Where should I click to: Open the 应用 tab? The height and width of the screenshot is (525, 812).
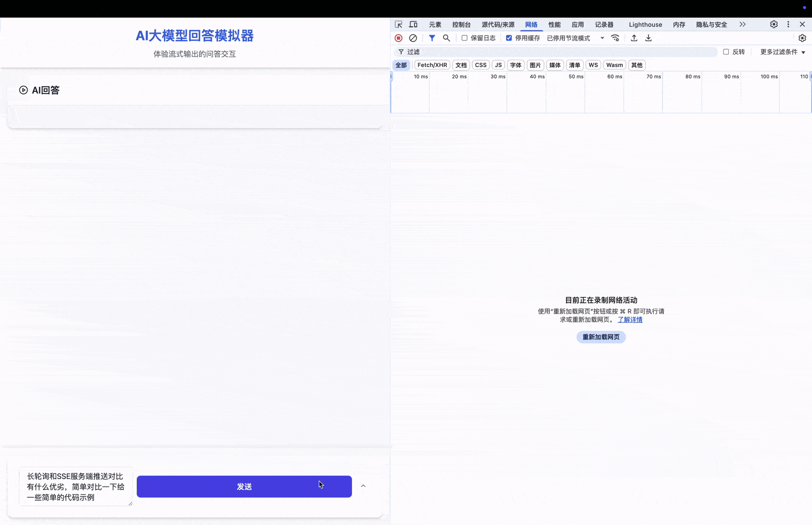point(578,24)
